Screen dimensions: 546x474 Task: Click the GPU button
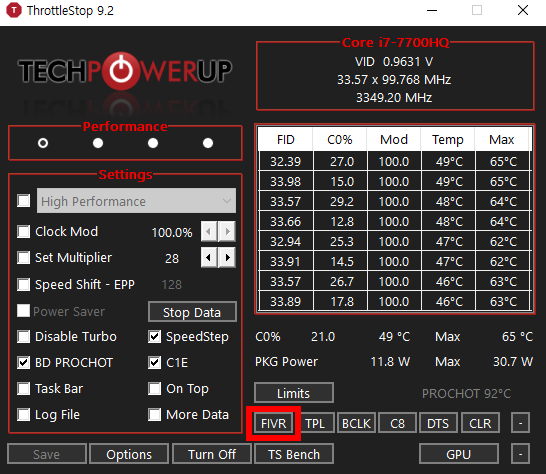(x=459, y=454)
